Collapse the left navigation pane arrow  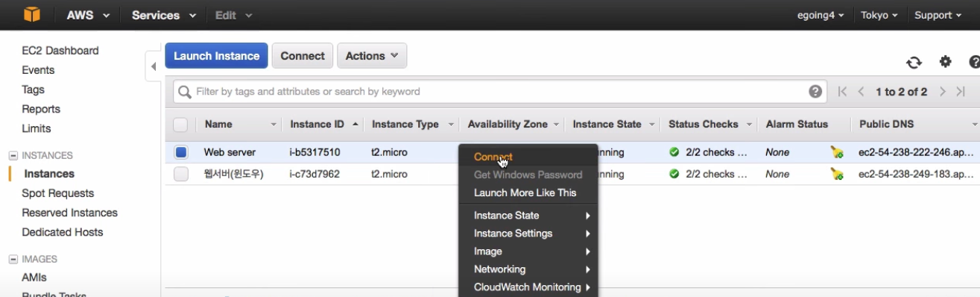[154, 66]
